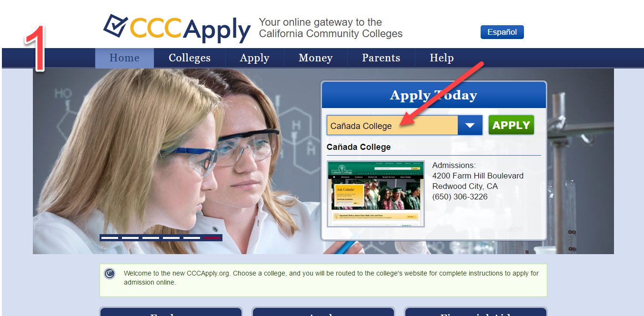Open the Money navigation item
644x316 pixels.
click(x=316, y=58)
